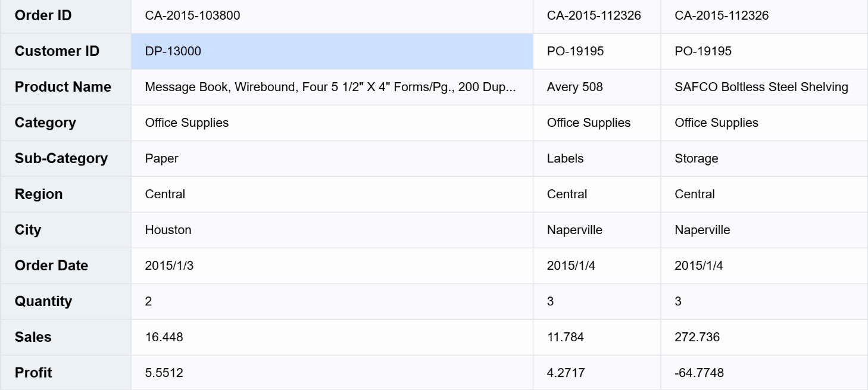868x390 pixels.
Task: Select the Message Book product name cell
Action: 332,87
